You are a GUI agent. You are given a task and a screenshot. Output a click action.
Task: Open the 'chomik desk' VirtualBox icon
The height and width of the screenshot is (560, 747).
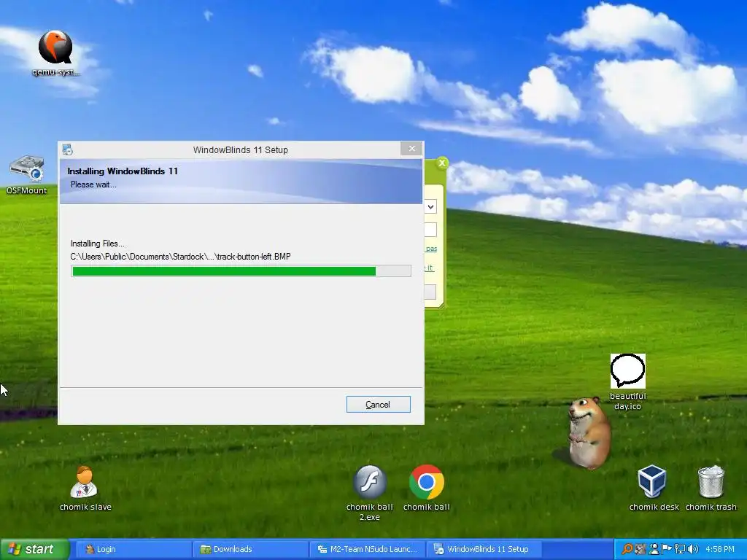[653, 488]
